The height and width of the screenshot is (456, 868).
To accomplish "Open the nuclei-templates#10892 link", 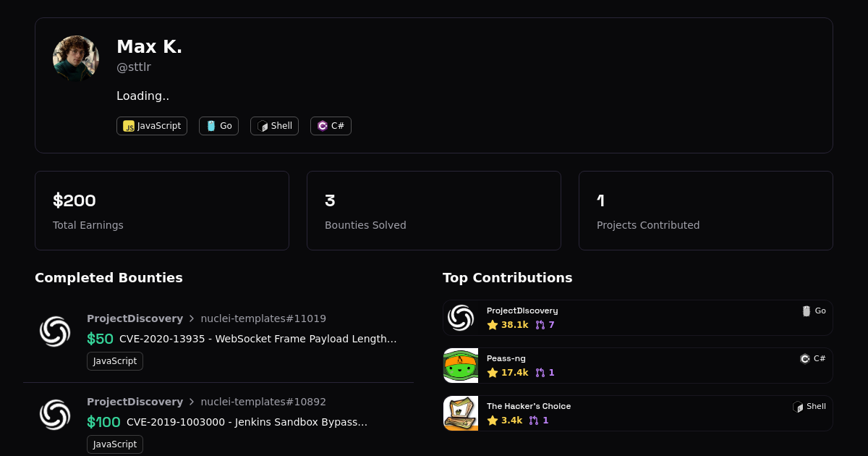I will tap(263, 402).
